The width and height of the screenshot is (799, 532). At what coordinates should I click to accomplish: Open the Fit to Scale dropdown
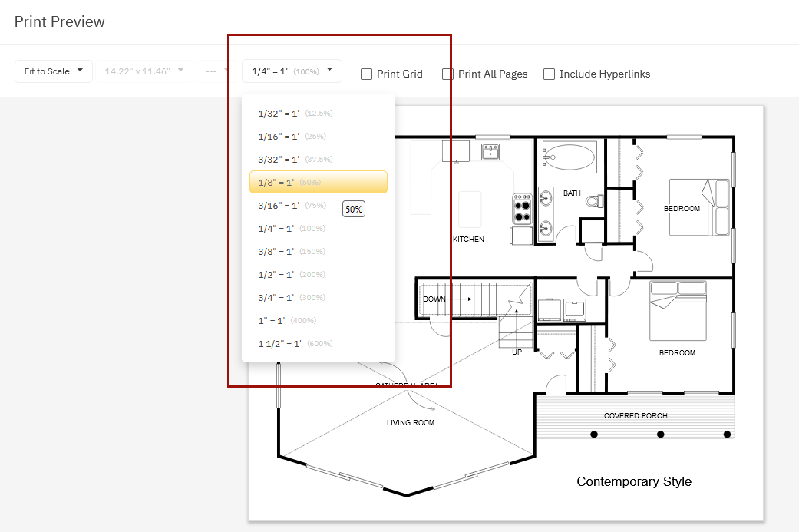(x=53, y=71)
